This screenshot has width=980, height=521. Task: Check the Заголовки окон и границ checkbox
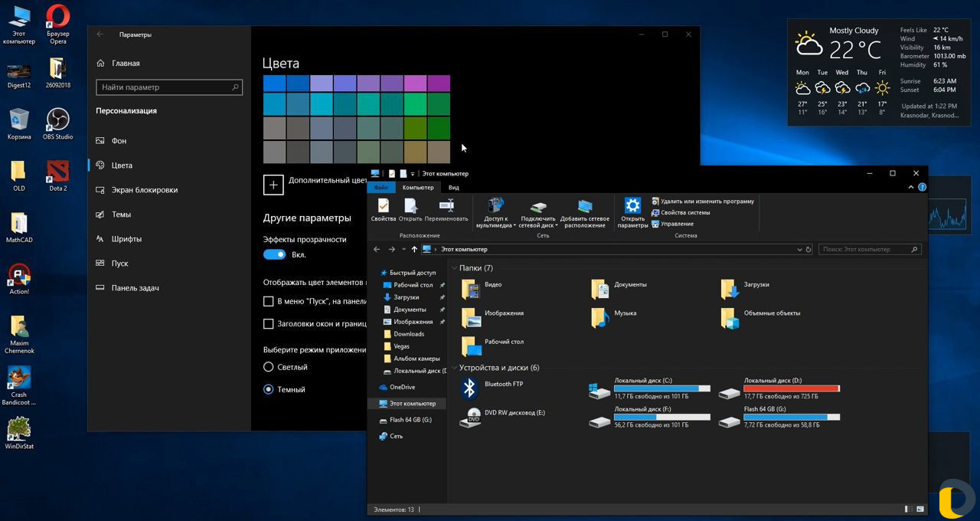tap(269, 323)
